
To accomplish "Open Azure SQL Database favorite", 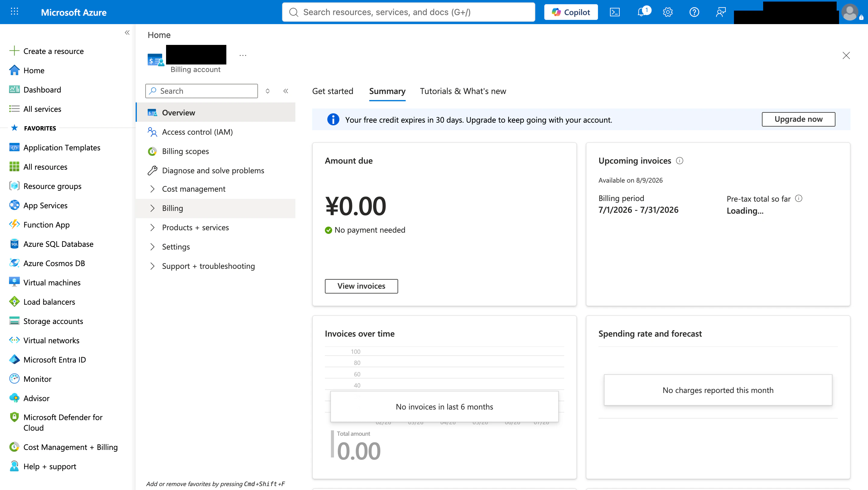I will tap(58, 244).
